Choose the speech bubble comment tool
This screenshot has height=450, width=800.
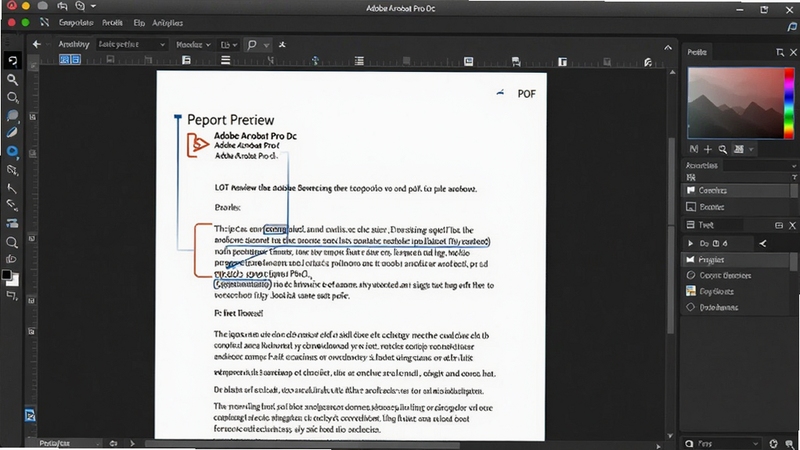12,115
